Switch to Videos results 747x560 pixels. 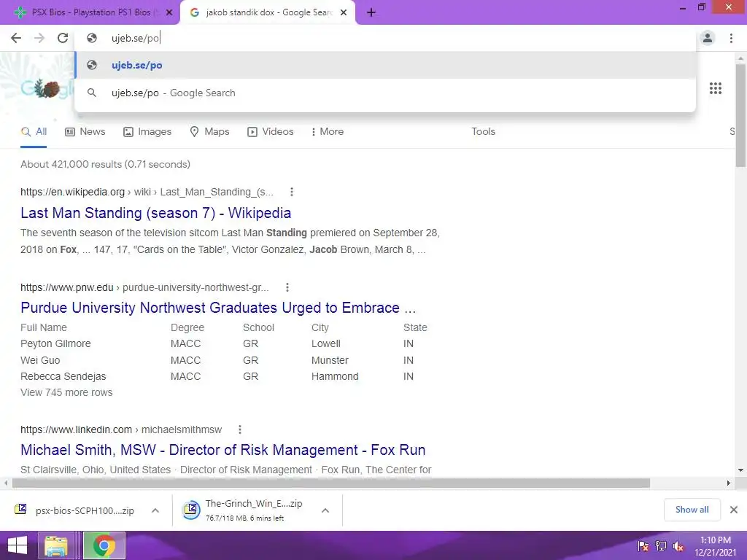coord(270,132)
